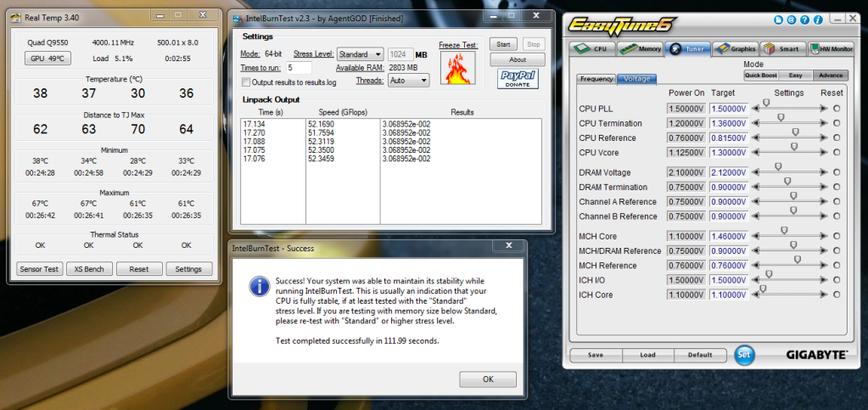Select the Channel A Reference reset radio button
868x410 pixels.
[x=837, y=202]
